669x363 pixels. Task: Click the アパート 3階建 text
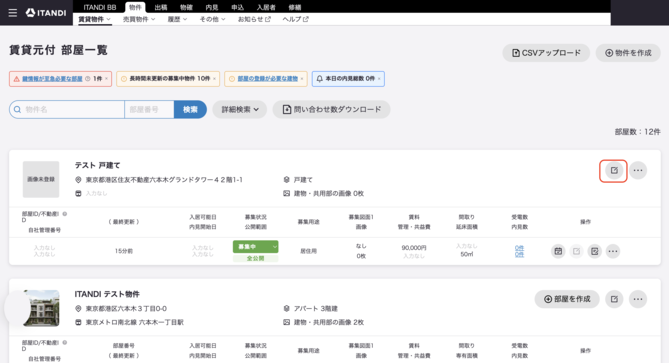point(316,308)
